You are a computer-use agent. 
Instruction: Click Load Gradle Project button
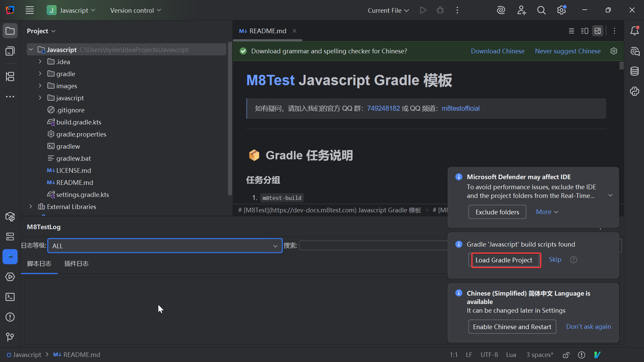504,260
